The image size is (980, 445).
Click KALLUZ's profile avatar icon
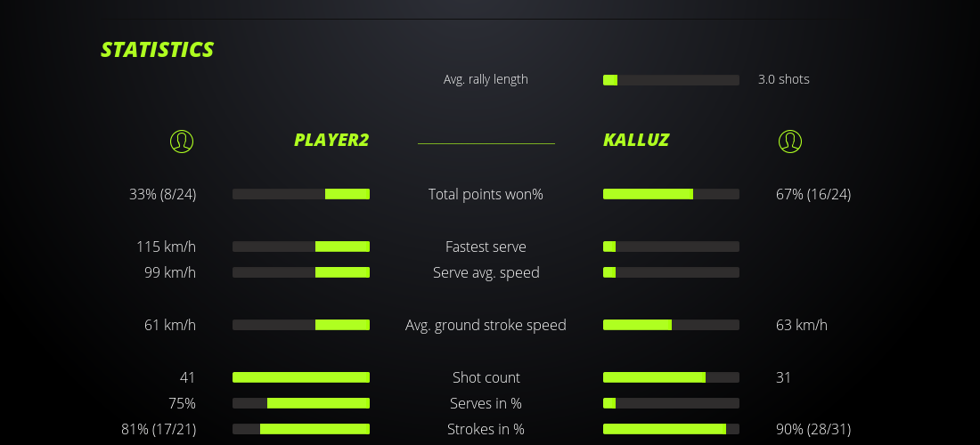click(x=789, y=141)
